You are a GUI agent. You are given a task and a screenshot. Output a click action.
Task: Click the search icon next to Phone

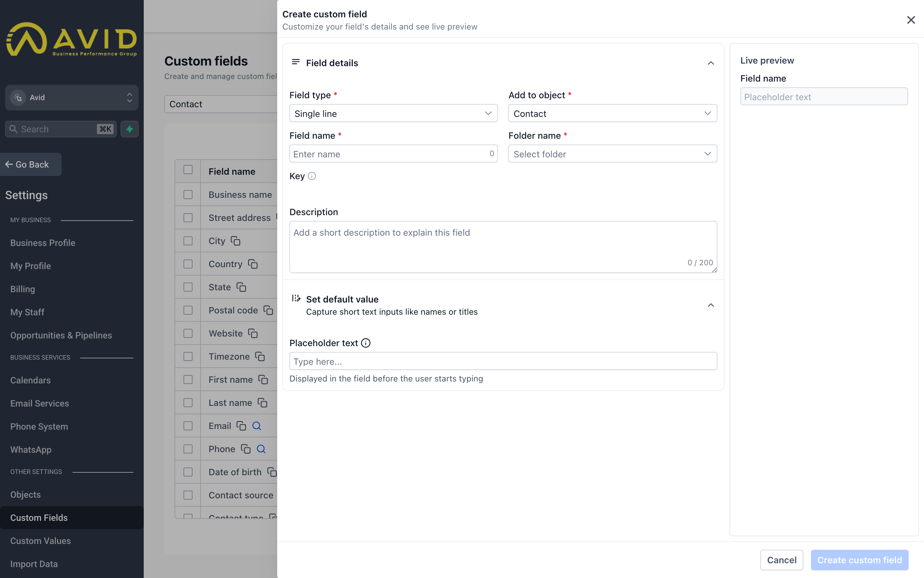[261, 449]
